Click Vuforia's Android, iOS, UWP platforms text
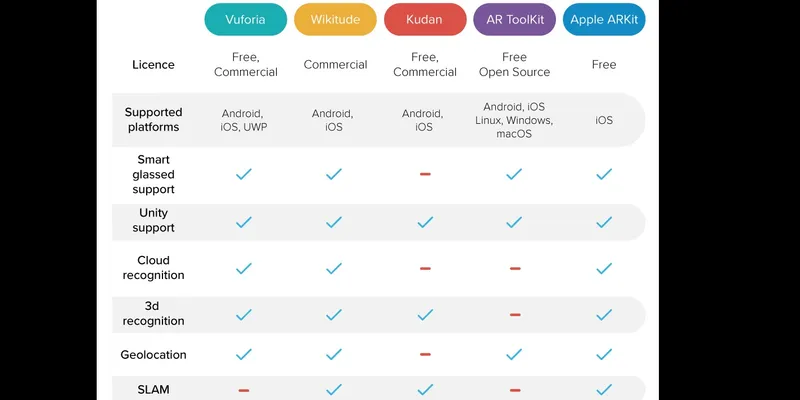 (244, 120)
